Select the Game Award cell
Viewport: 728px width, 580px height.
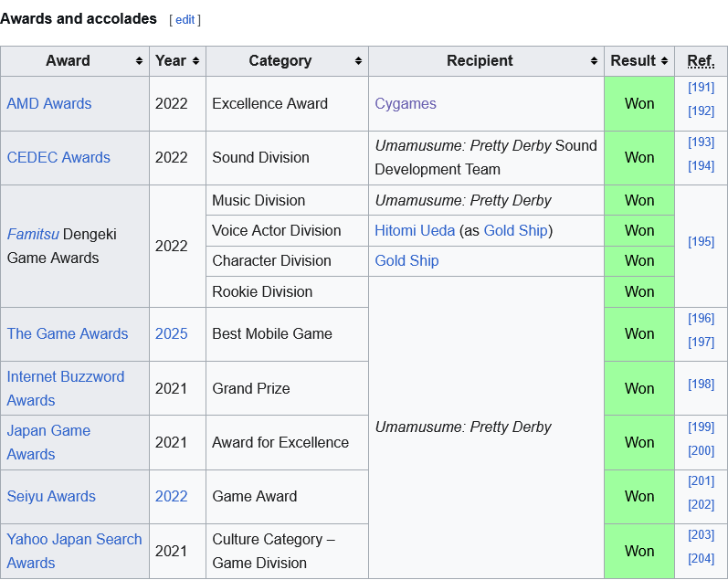287,496
